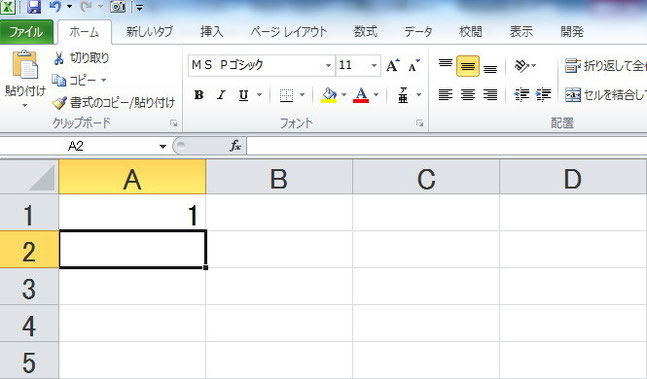The image size is (647, 379).
Task: Toggle Bold formatting
Action: coord(199,95)
